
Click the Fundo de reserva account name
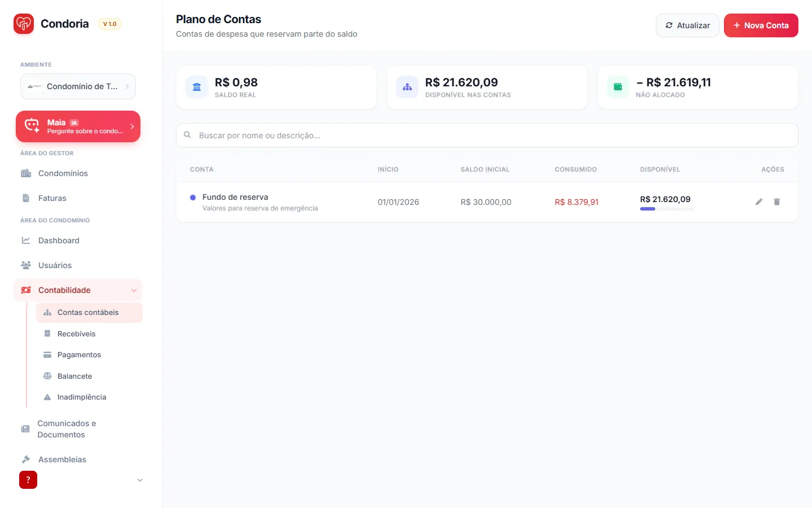click(235, 197)
